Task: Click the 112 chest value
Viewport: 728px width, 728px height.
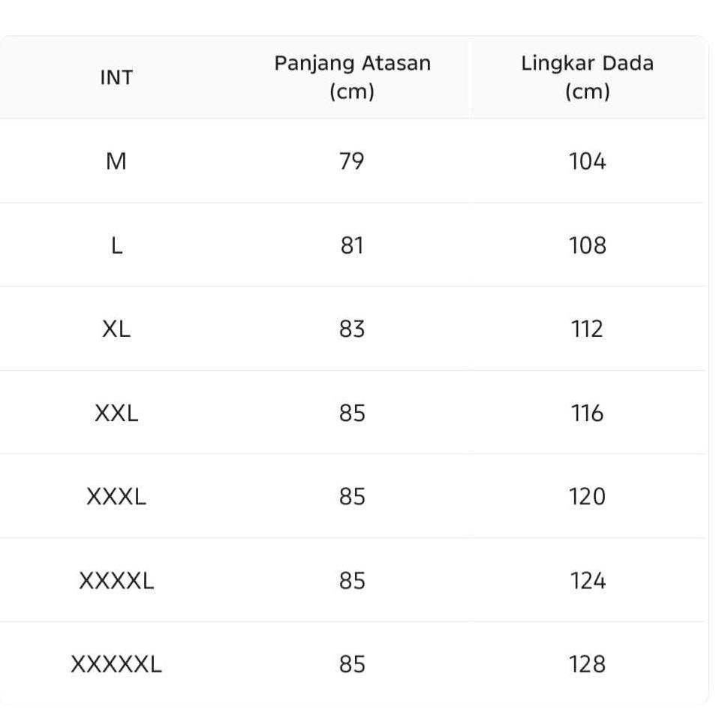Action: (587, 329)
